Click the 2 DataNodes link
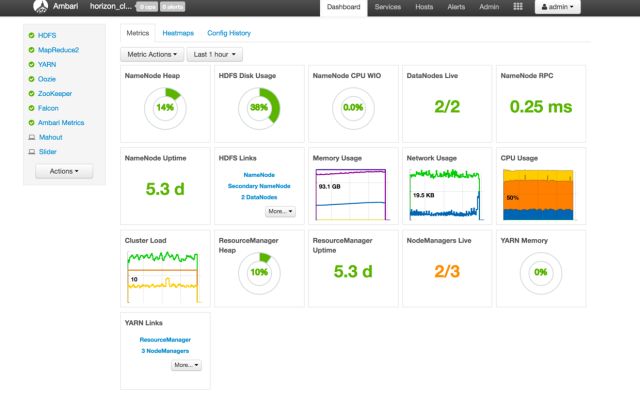The height and width of the screenshot is (398, 640). click(x=259, y=197)
